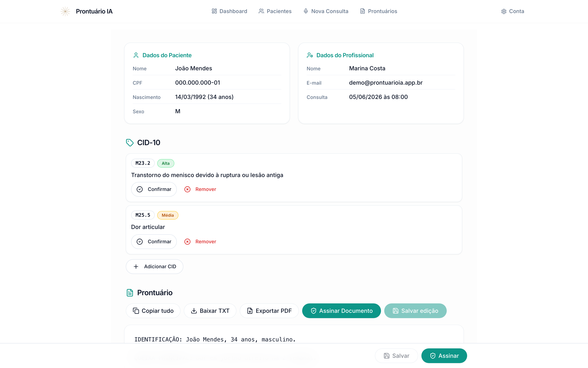Click the professional name Marina Costa
The height and width of the screenshot is (368, 588).
click(367, 68)
